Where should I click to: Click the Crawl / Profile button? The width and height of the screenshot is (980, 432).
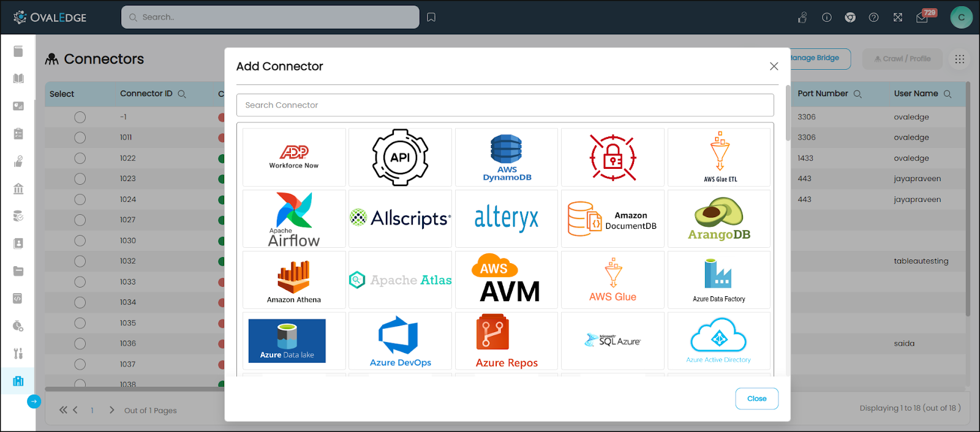[902, 59]
